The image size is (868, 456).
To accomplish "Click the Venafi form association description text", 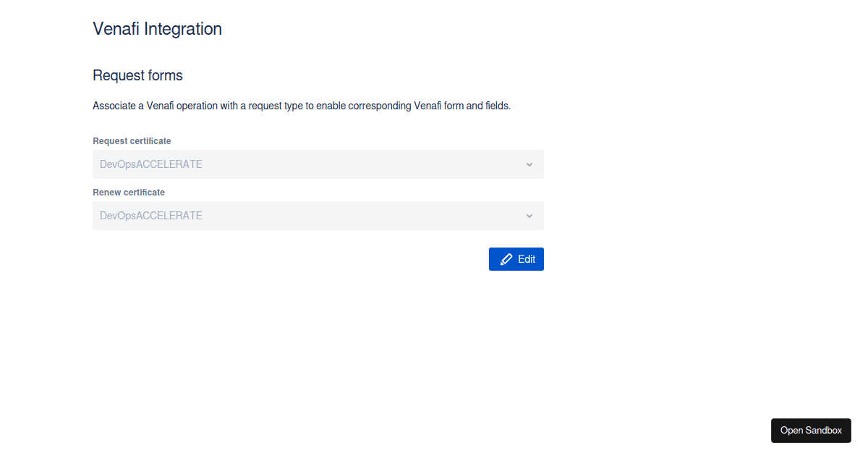I will [x=301, y=106].
